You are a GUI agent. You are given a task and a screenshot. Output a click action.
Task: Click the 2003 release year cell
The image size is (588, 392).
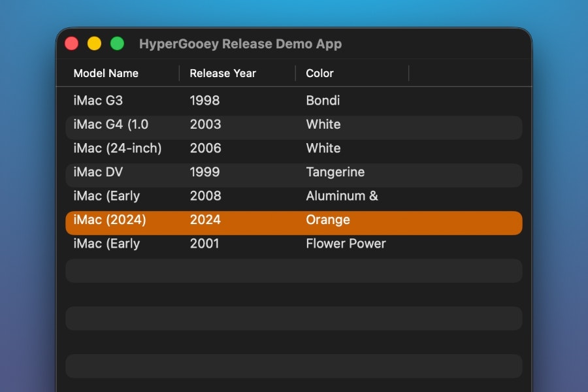[206, 125]
